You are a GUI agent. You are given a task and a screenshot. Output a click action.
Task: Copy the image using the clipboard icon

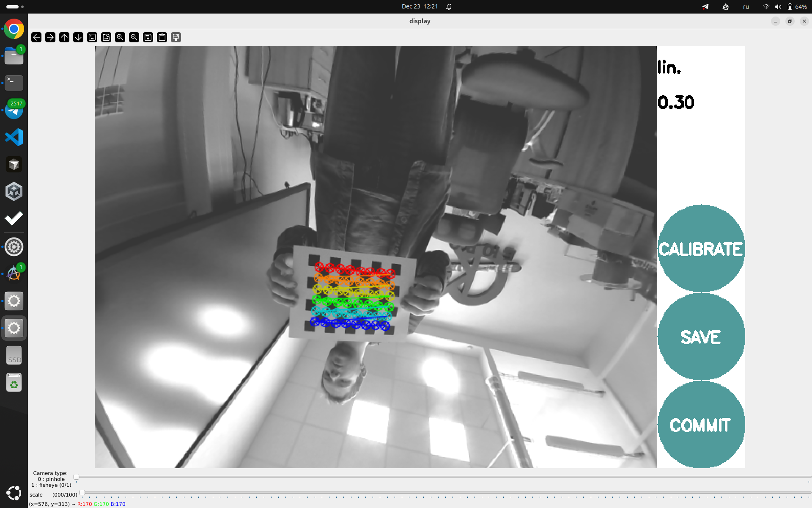(162, 37)
